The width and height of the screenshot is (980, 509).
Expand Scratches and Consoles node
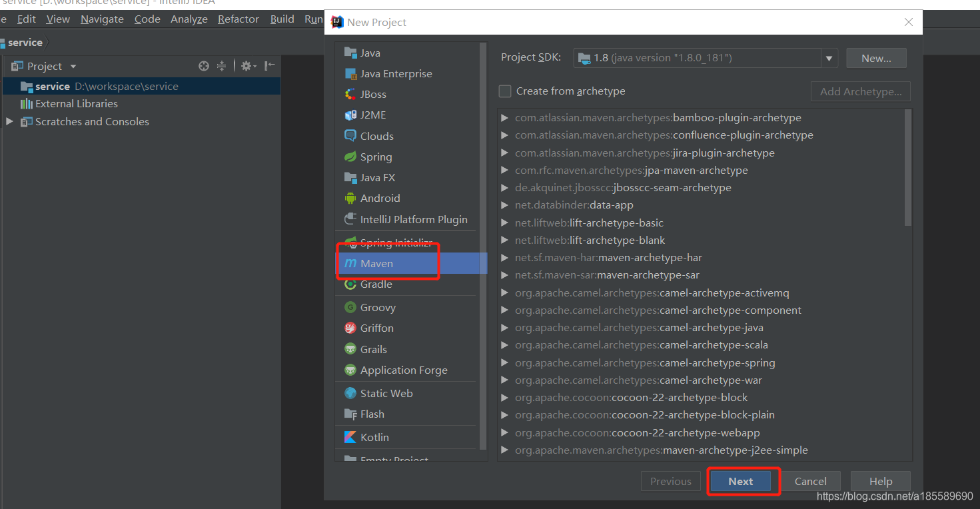tap(9, 121)
